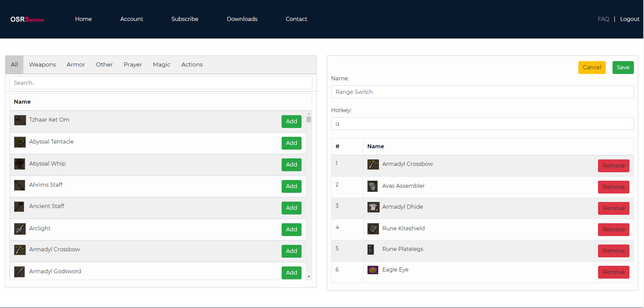The width and height of the screenshot is (644, 308).
Task: Select the Avas Assembler name text
Action: coord(403,186)
